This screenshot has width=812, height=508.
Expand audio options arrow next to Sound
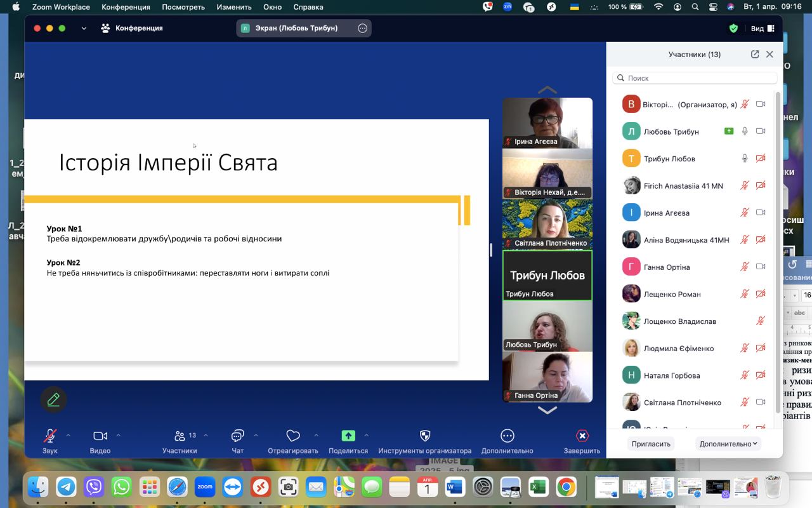(69, 436)
